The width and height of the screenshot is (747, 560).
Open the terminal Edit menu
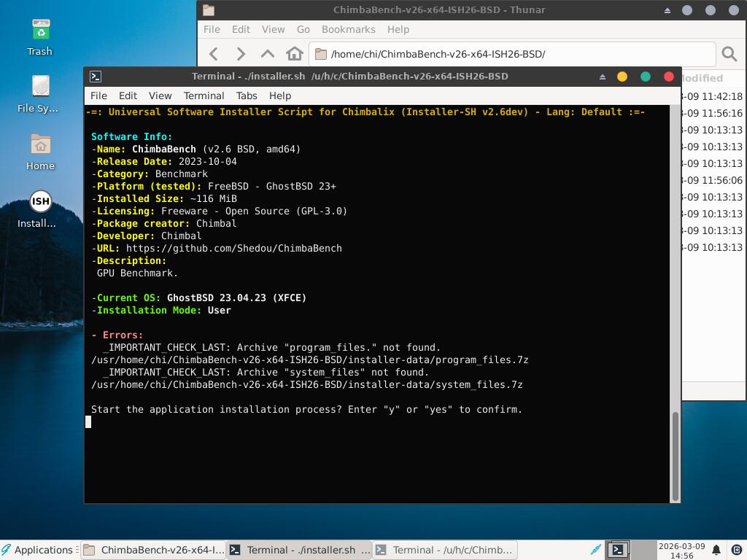pyautogui.click(x=128, y=96)
